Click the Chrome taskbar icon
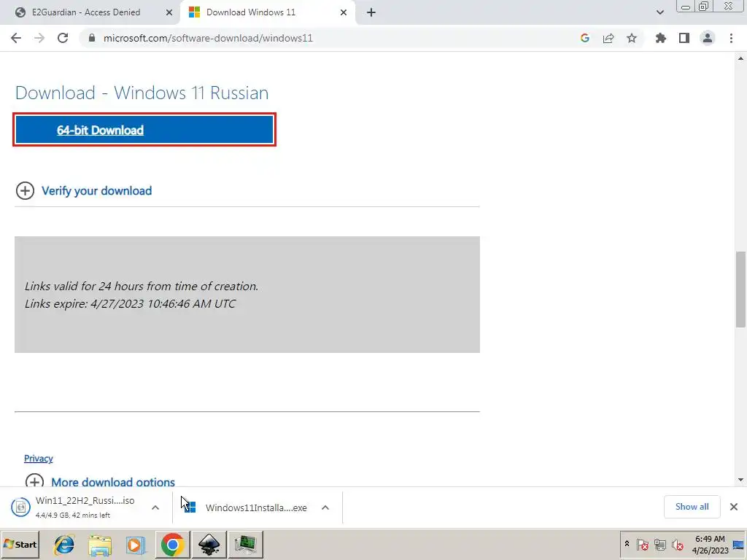 coord(172,544)
